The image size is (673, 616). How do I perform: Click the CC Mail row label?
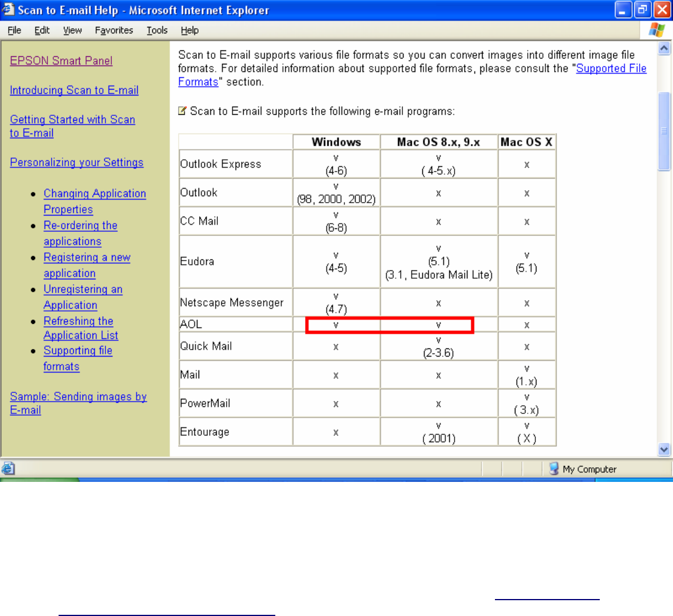pos(199,221)
